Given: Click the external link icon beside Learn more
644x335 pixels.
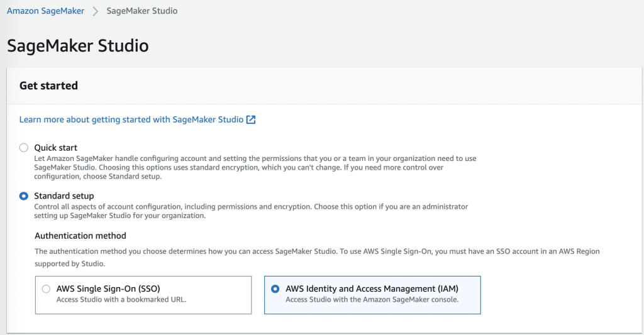Looking at the screenshot, I should coord(251,119).
